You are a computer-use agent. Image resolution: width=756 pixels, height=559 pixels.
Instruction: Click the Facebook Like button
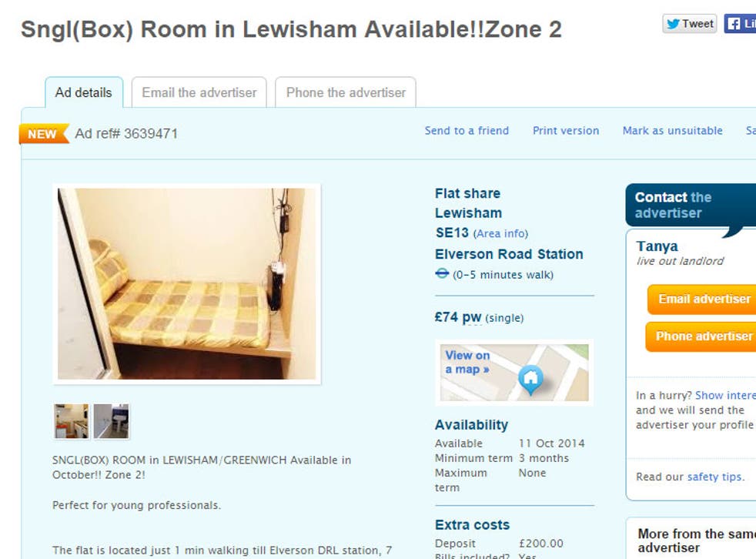coord(740,24)
